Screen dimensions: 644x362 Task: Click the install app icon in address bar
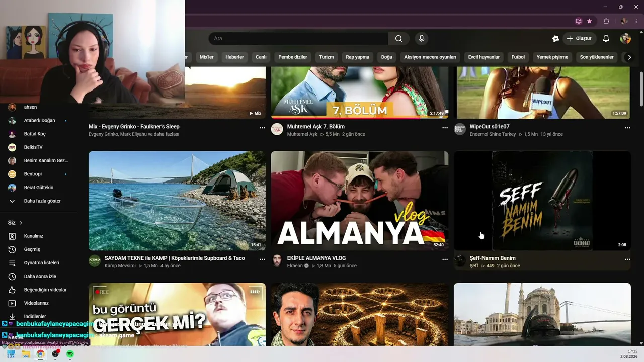(579, 21)
